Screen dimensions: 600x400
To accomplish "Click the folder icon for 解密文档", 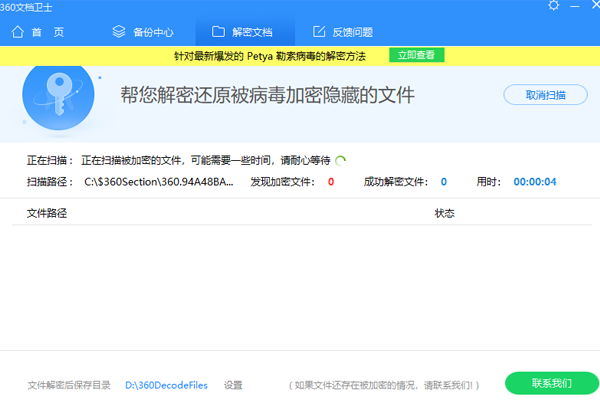I will tap(218, 32).
